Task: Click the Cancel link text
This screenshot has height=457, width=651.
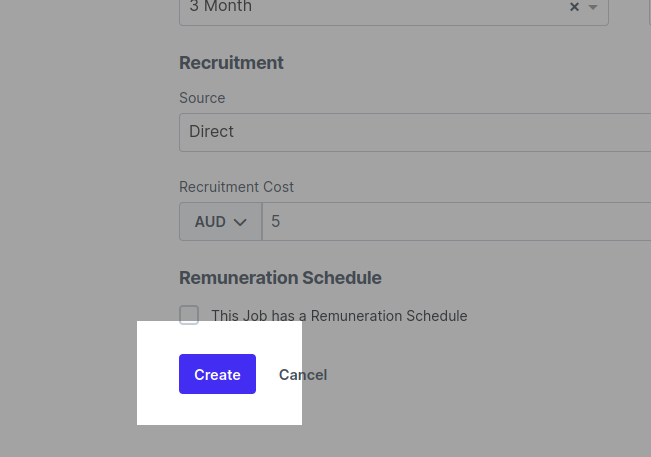Action: 303,375
